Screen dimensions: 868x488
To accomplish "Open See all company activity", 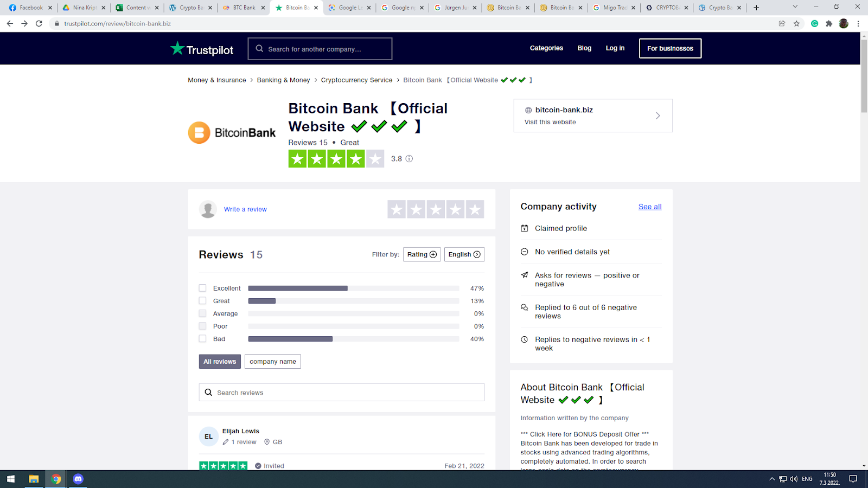I will click(x=650, y=207).
